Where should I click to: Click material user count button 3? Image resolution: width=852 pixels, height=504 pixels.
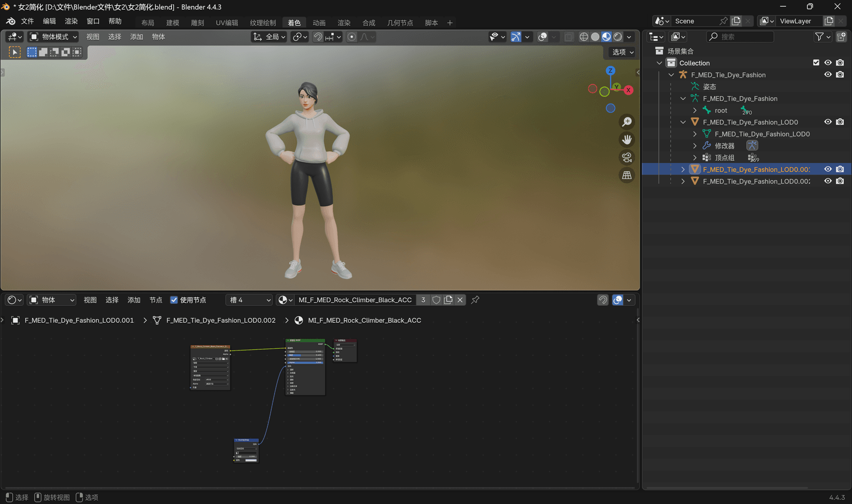click(x=423, y=300)
